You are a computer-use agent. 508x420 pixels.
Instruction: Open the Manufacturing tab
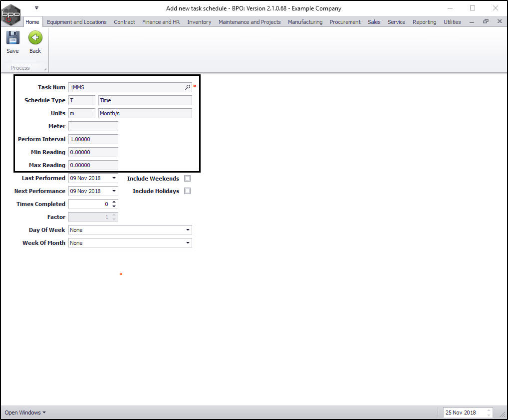[305, 21]
